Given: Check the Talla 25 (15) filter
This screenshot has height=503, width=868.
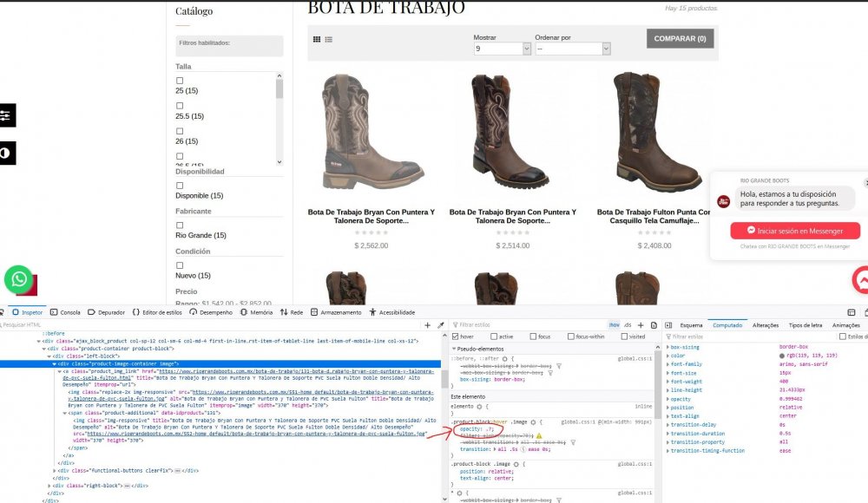Looking at the screenshot, I should [x=180, y=81].
